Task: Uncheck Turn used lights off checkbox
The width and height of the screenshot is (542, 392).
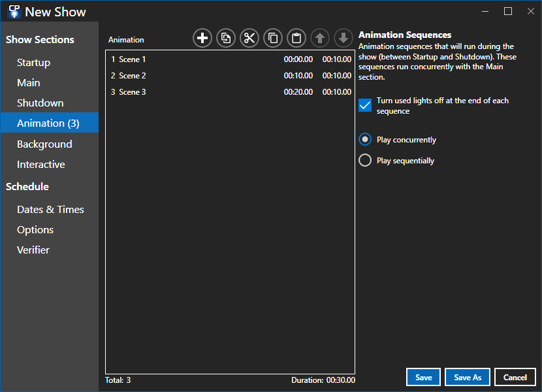Action: point(365,106)
